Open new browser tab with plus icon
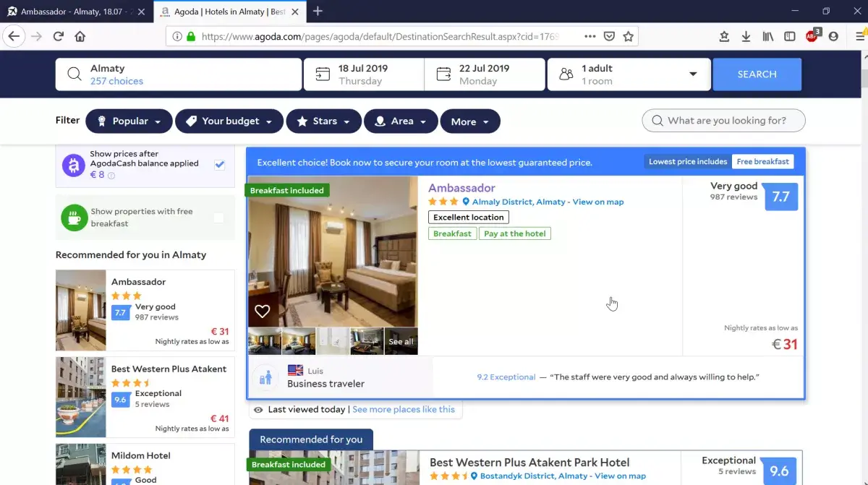 tap(318, 11)
